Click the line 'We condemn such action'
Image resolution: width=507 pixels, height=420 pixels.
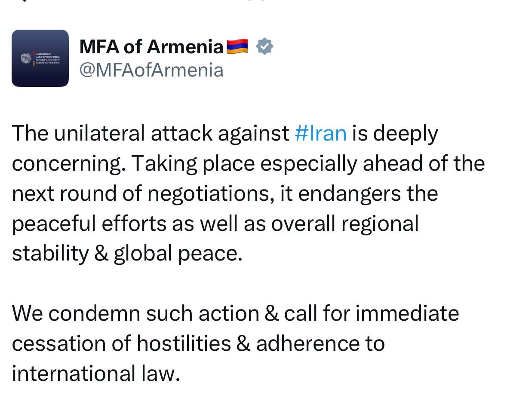tap(235, 314)
